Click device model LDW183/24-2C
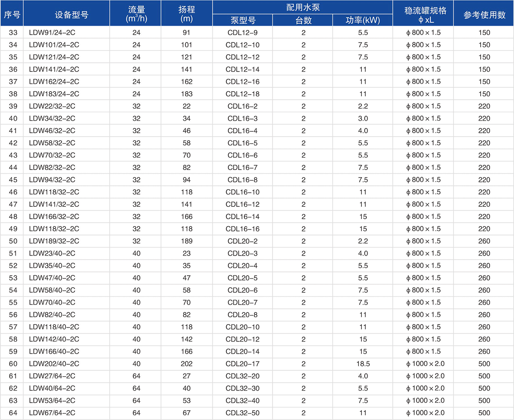The height and width of the screenshot is (420, 514). click(54, 94)
